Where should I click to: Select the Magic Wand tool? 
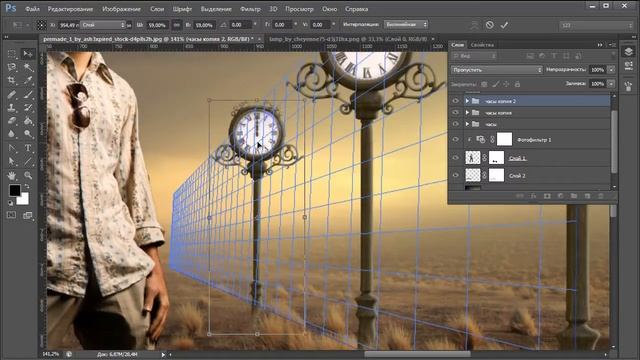coord(28,67)
